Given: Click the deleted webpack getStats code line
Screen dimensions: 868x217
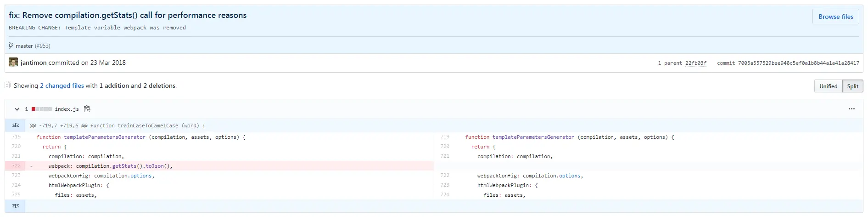Looking at the screenshot, I should [x=110, y=166].
